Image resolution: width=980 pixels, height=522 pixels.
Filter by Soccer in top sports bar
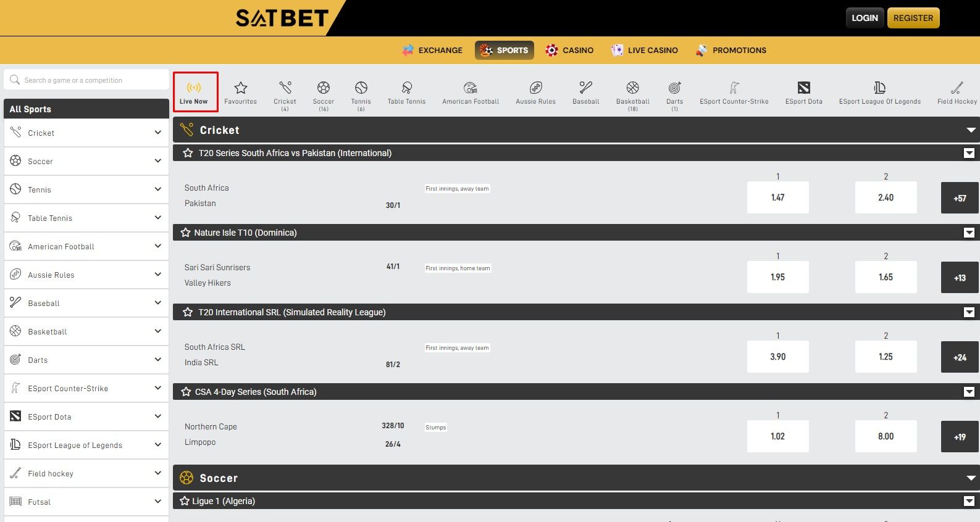(x=323, y=88)
